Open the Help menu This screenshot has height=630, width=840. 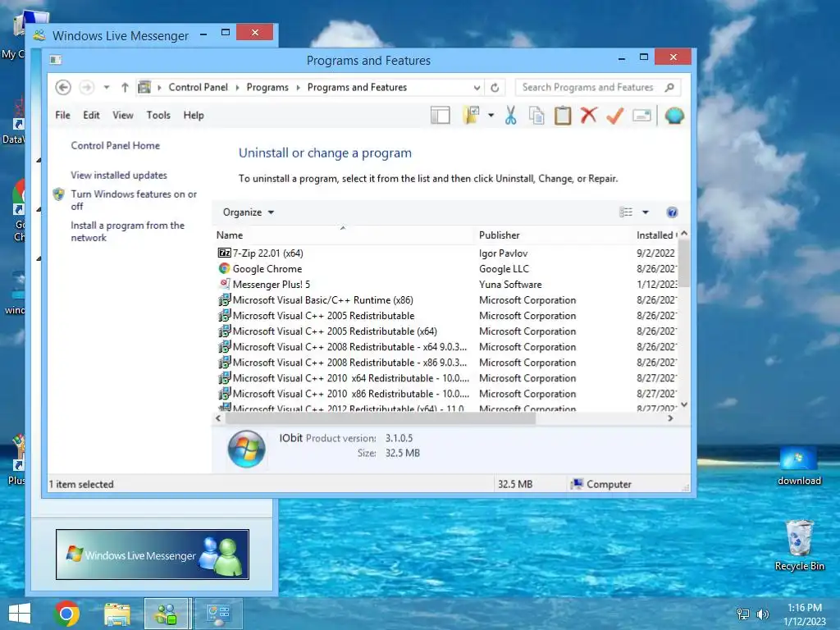point(194,115)
